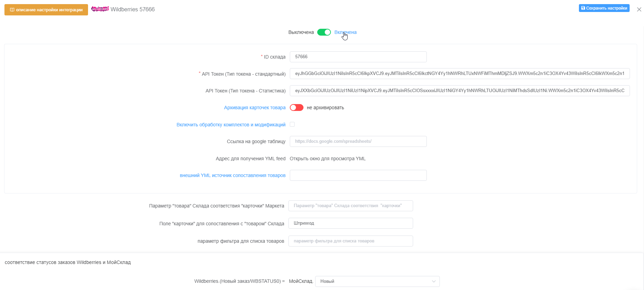Viewport: 644px width, 290px height.
Task: Click 'Открыть окно для просмотра YML'
Action: 327,159
